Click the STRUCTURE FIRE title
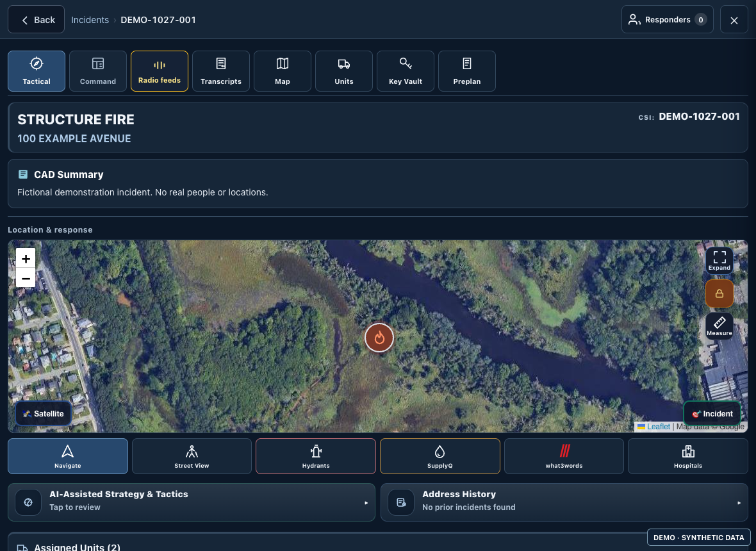Image resolution: width=756 pixels, height=551 pixels. point(76,120)
